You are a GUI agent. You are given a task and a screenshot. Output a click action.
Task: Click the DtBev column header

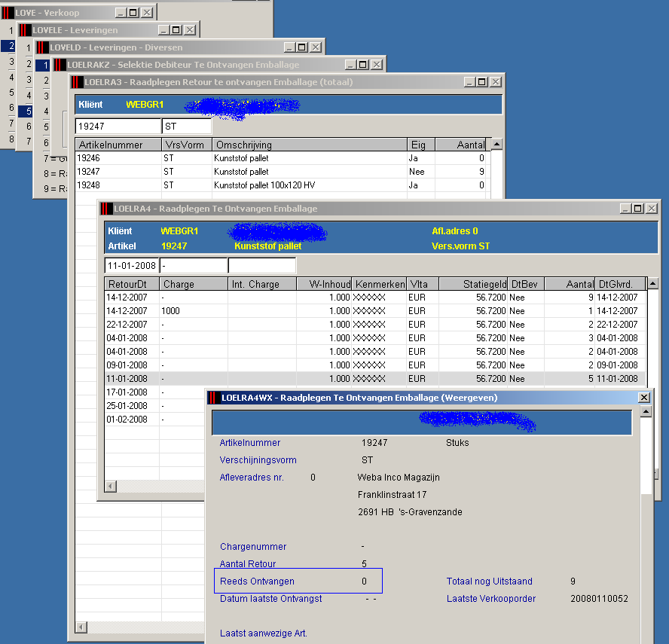tap(526, 284)
